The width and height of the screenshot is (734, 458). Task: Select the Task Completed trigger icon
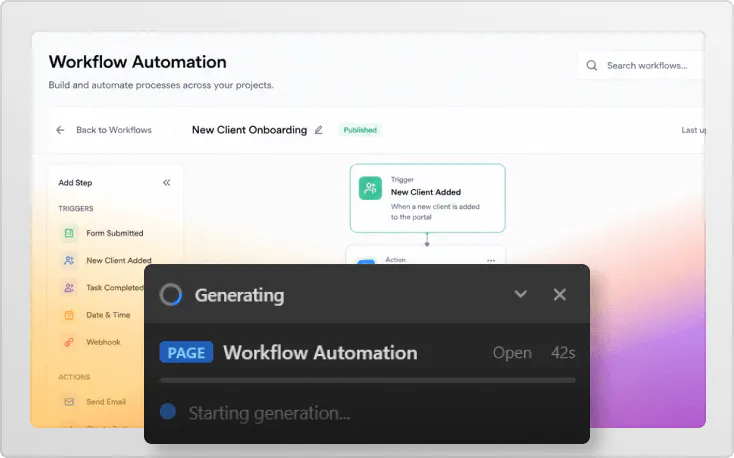(69, 288)
